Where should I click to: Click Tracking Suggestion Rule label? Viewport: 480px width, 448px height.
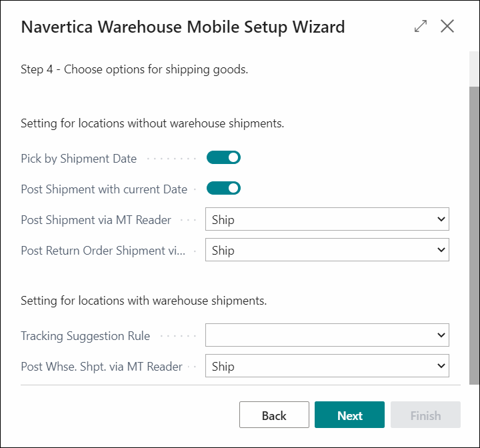(x=85, y=336)
